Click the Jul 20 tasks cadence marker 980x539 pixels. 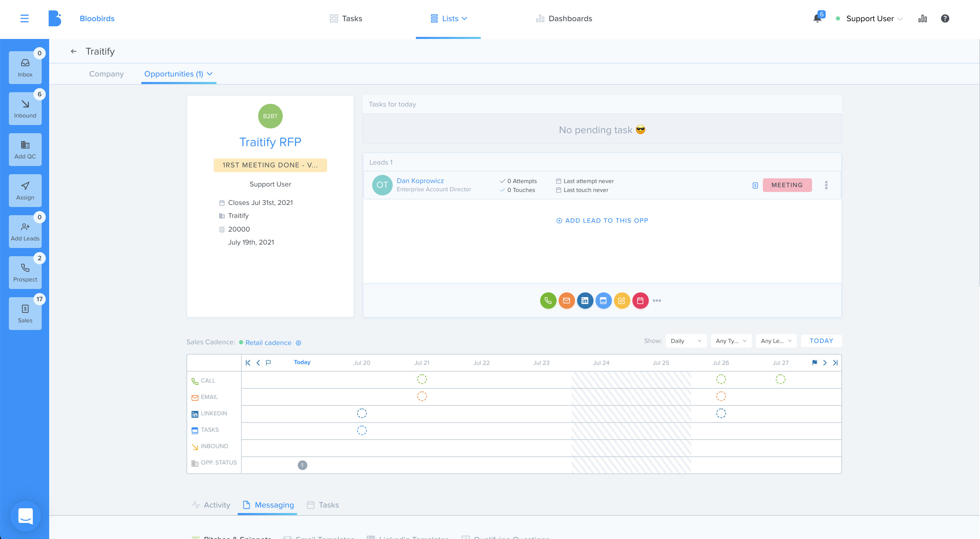click(362, 430)
